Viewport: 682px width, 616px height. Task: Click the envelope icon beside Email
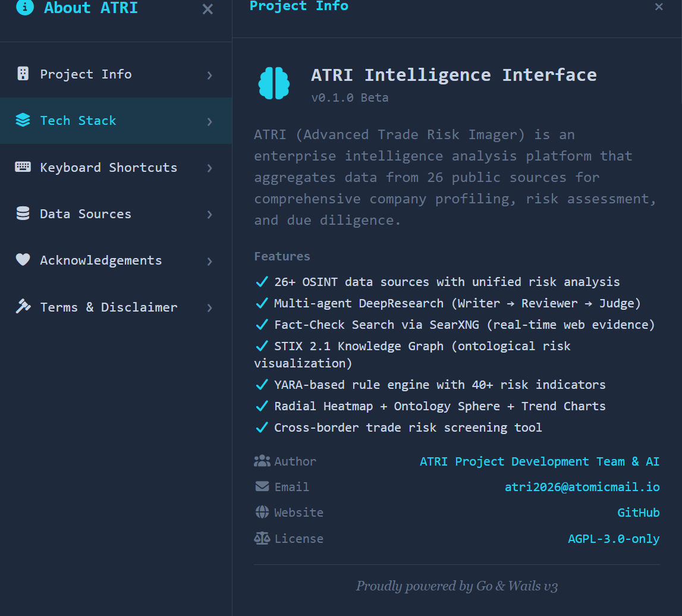[x=262, y=486]
